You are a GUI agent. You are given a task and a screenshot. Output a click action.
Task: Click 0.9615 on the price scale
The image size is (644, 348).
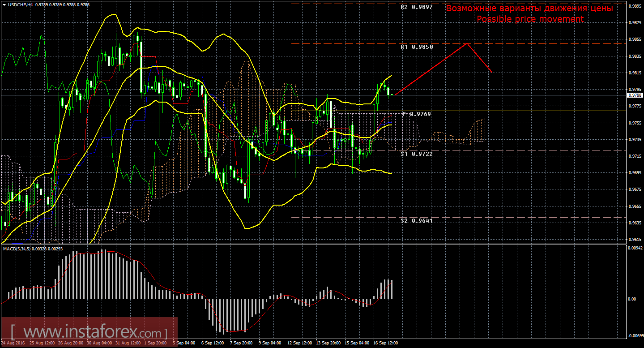pyautogui.click(x=635, y=239)
